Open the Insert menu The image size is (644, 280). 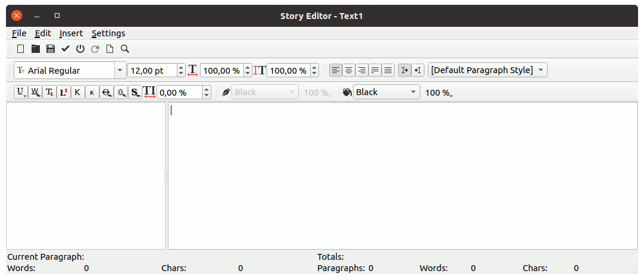(x=71, y=33)
